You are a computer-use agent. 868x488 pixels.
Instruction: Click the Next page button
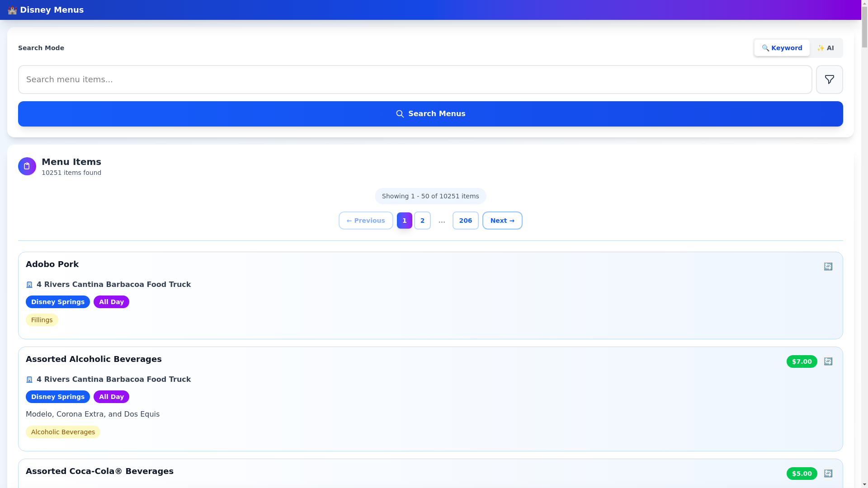coord(502,221)
